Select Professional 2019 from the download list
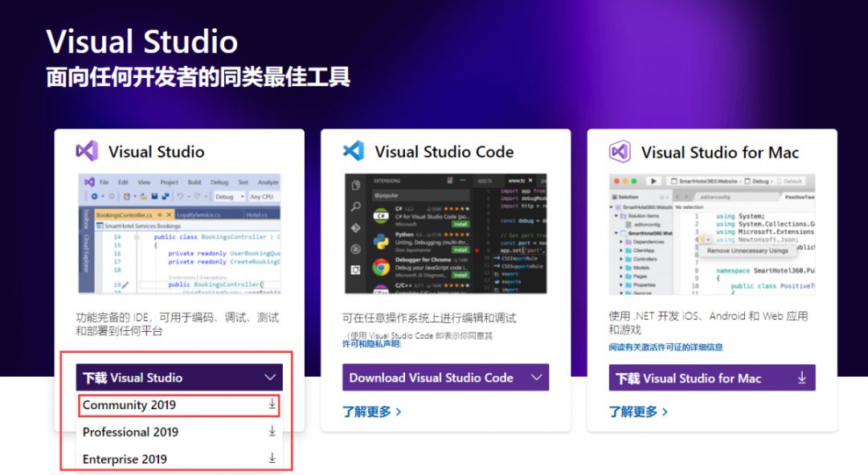 pyautogui.click(x=178, y=432)
